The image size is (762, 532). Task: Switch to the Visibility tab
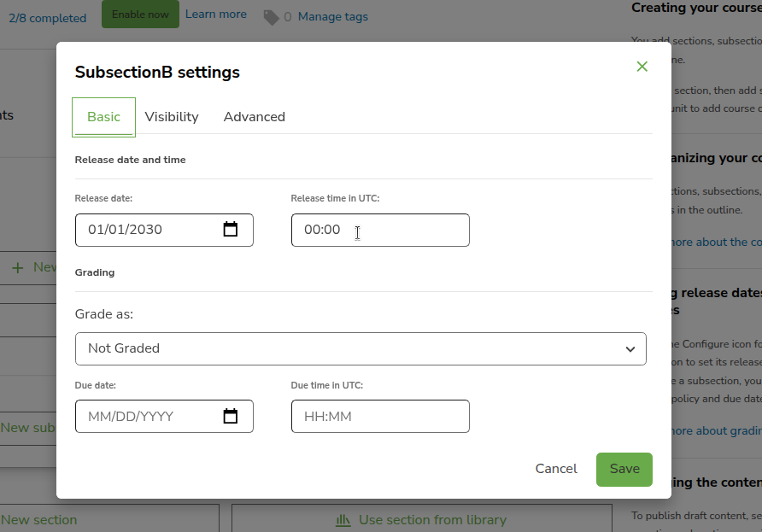click(172, 117)
